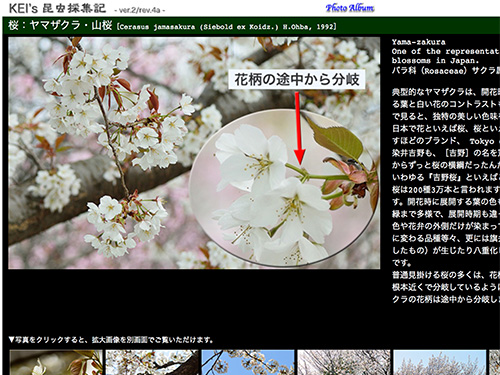
Task: Open the Photo Album link
Action: (350, 8)
